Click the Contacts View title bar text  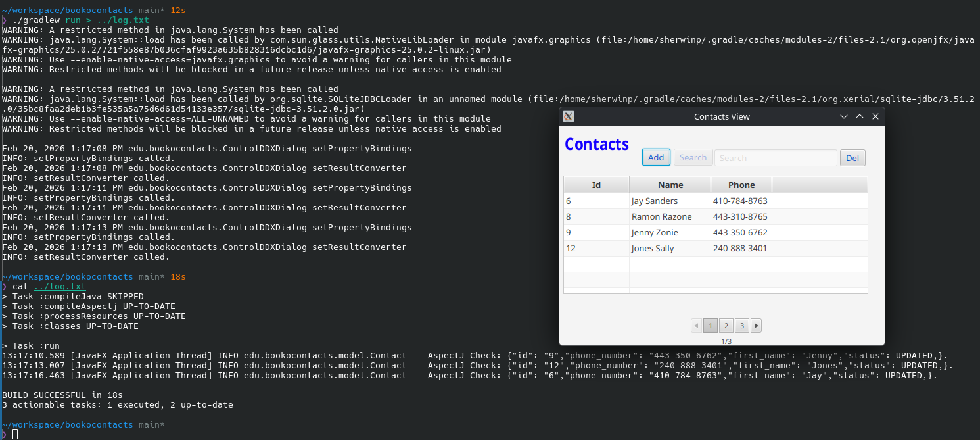click(x=722, y=116)
